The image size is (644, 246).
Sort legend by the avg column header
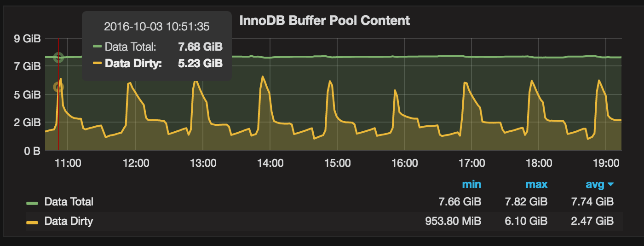pos(594,185)
